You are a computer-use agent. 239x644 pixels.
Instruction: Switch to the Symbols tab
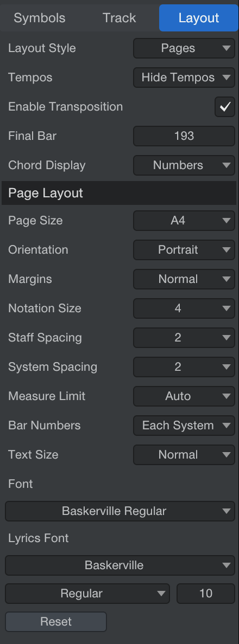tap(40, 18)
